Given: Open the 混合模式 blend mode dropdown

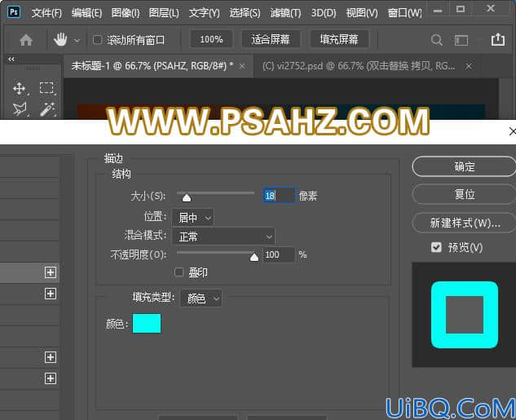Looking at the screenshot, I should (x=223, y=237).
